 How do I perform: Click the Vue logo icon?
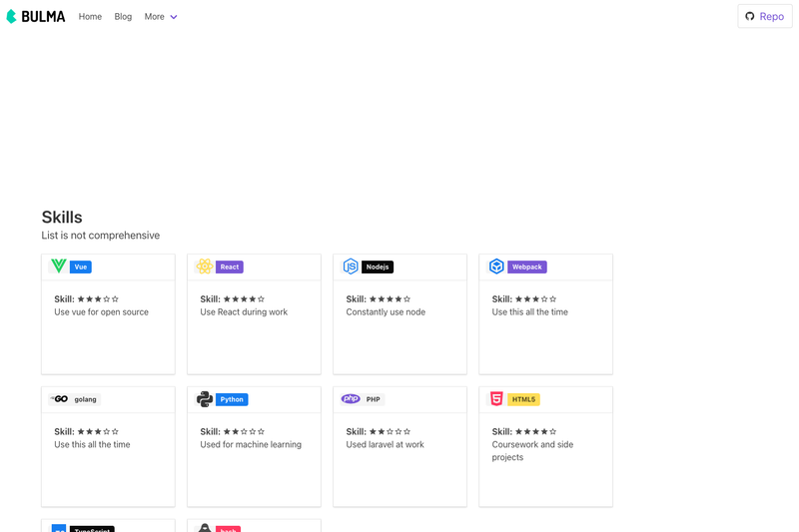tap(59, 266)
